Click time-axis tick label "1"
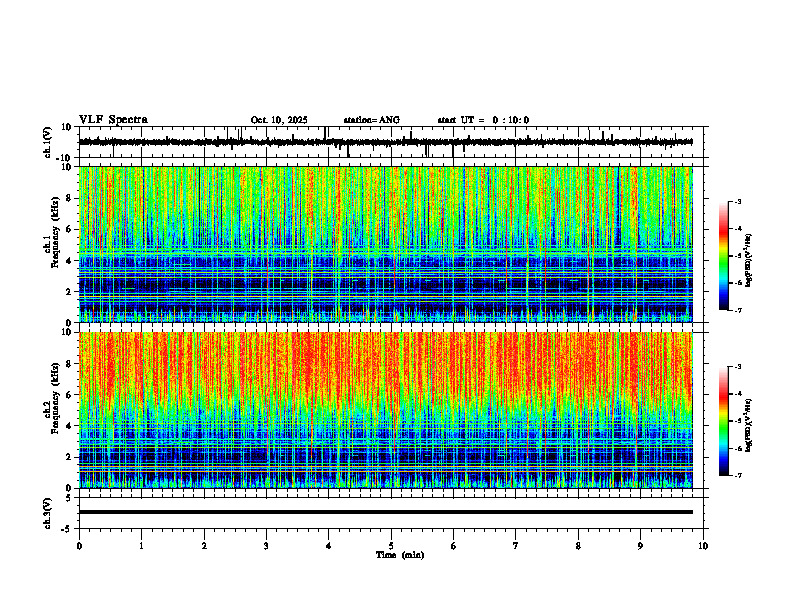Image resolution: width=792 pixels, height=612 pixels. tap(141, 546)
